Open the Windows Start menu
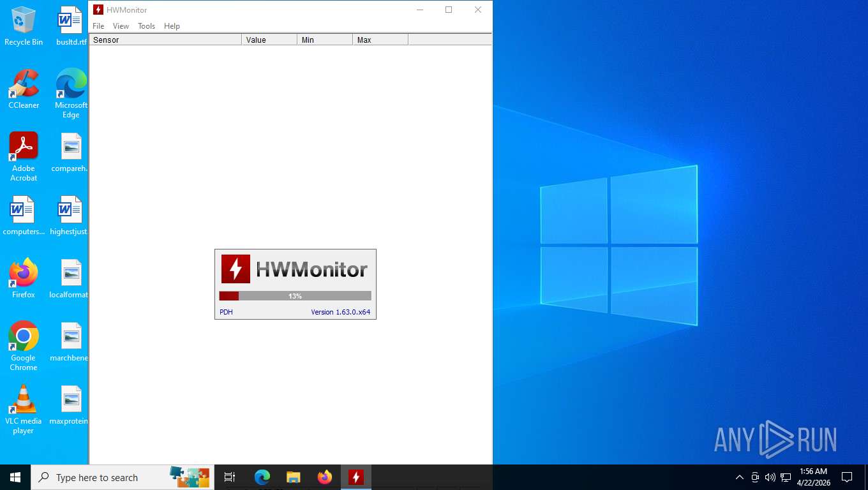 pyautogui.click(x=15, y=477)
